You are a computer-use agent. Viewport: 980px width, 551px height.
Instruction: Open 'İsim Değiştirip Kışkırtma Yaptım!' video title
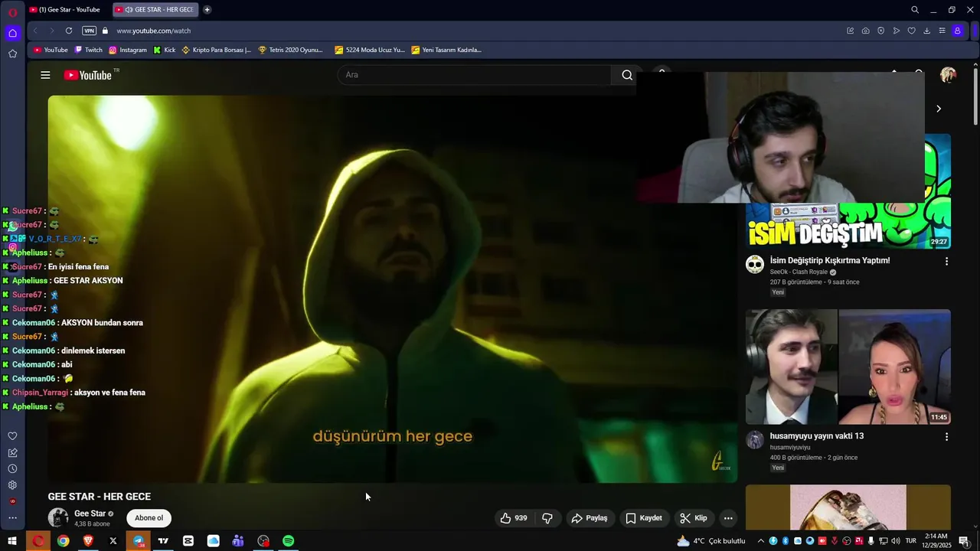830,260
